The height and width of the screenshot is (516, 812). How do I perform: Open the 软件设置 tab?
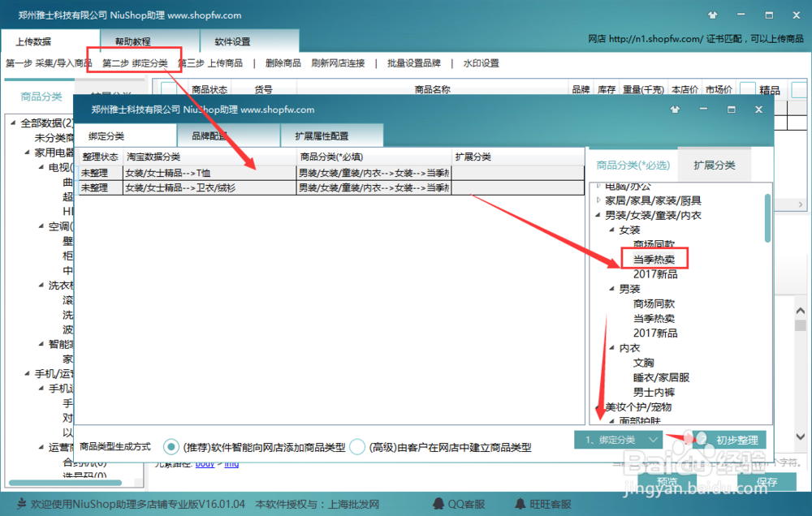click(x=249, y=41)
